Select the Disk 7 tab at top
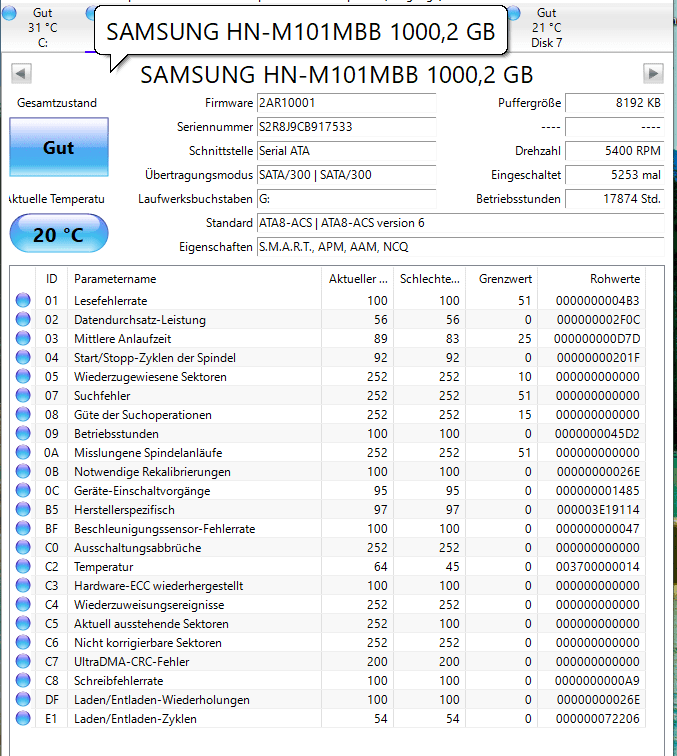The width and height of the screenshot is (677, 756). click(546, 27)
